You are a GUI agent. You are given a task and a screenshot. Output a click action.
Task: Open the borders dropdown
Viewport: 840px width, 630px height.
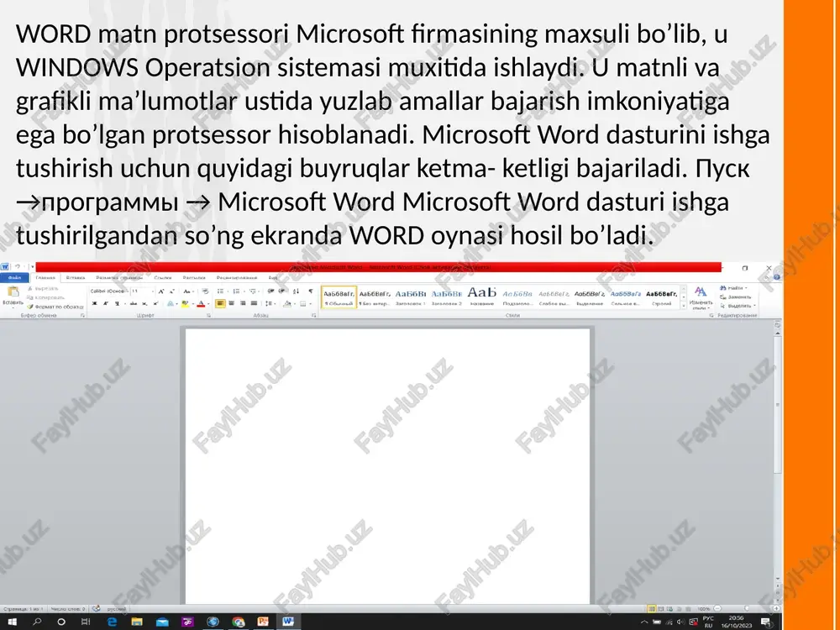[311, 304]
